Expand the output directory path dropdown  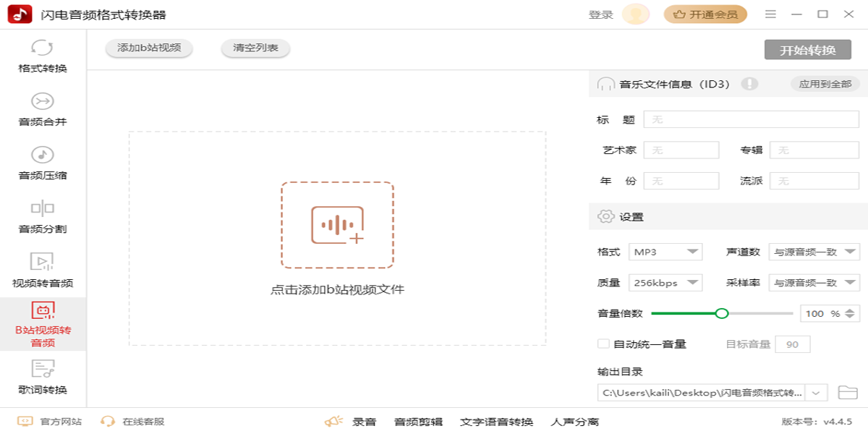pos(817,393)
